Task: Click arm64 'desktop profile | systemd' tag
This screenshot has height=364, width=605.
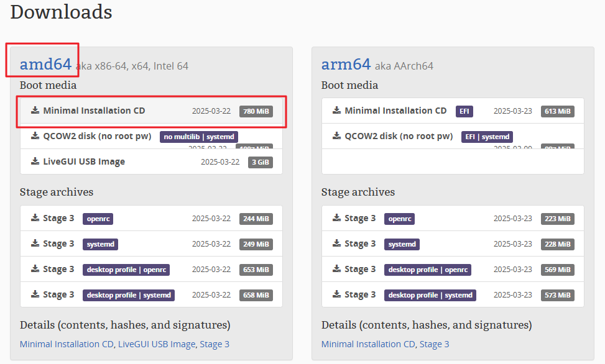Action: [430, 295]
